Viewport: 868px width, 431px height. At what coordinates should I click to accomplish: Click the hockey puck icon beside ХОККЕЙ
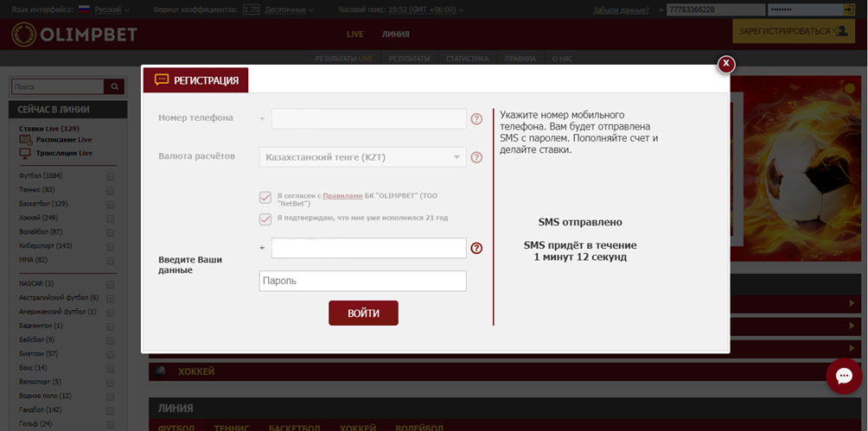click(x=159, y=371)
